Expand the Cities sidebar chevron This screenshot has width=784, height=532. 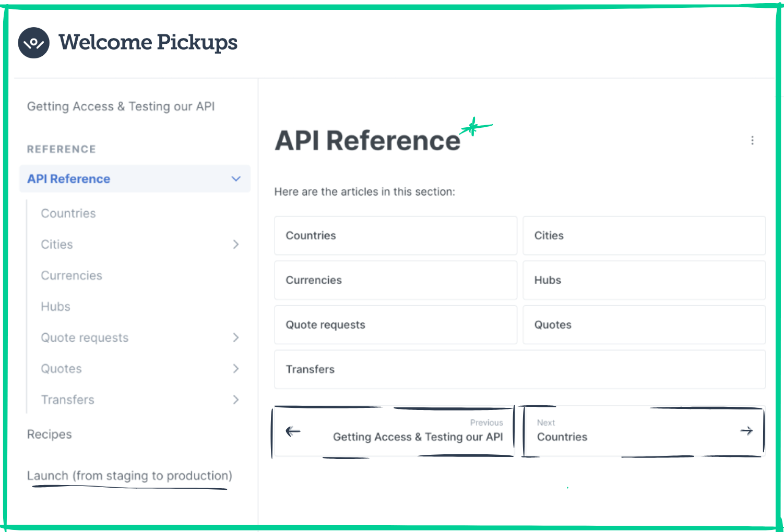(x=236, y=244)
